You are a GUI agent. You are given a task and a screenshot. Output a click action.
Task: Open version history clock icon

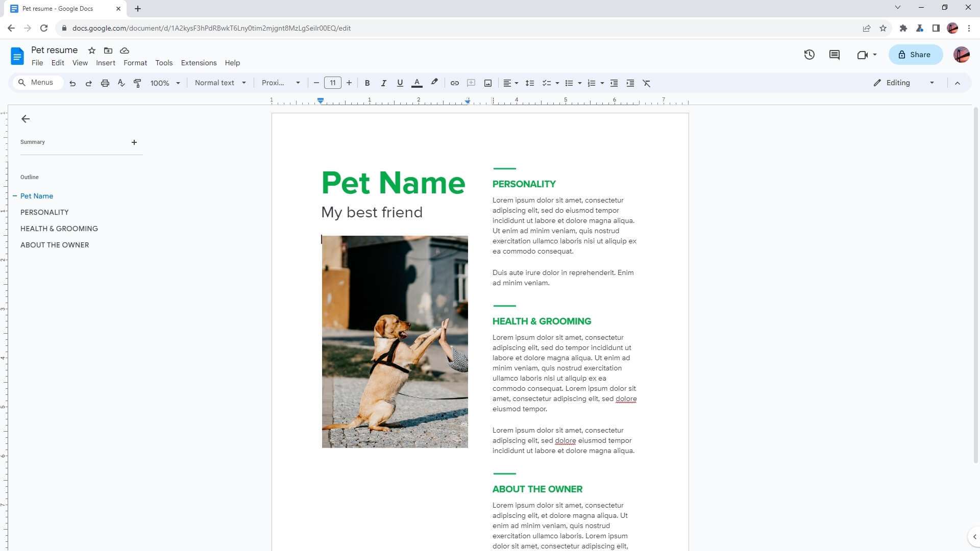[810, 55]
